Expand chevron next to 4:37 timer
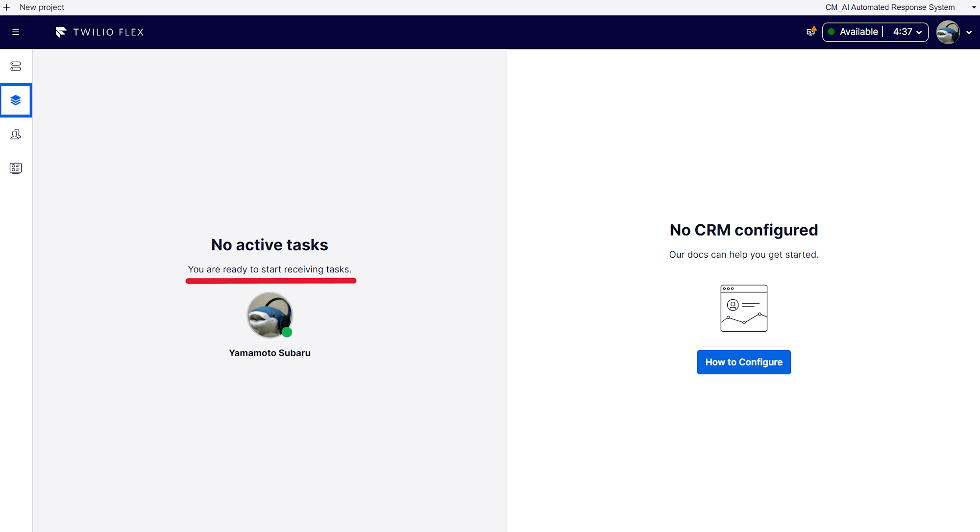 [919, 32]
